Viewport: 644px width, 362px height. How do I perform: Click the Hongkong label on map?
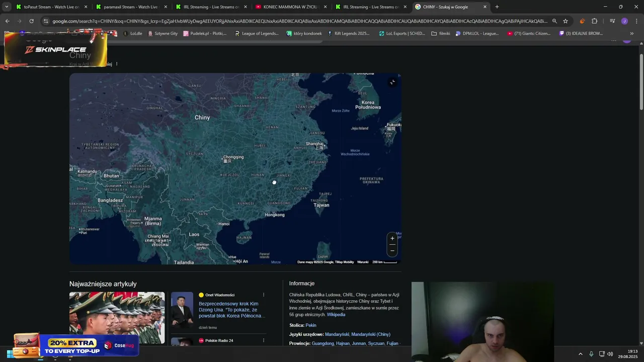tap(275, 215)
